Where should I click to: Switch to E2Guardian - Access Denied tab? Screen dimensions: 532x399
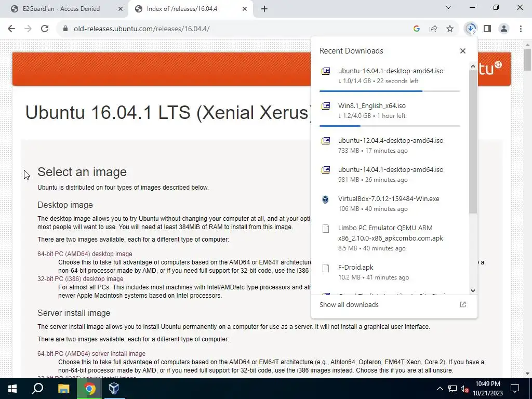pyautogui.click(x=61, y=9)
